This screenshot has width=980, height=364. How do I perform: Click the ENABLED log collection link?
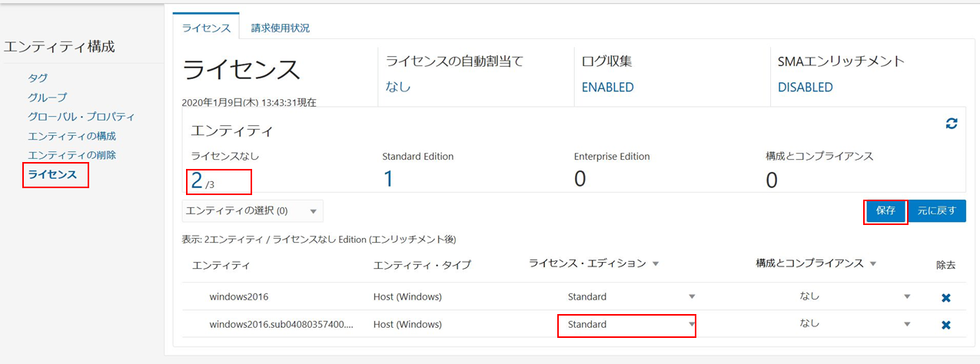point(607,87)
